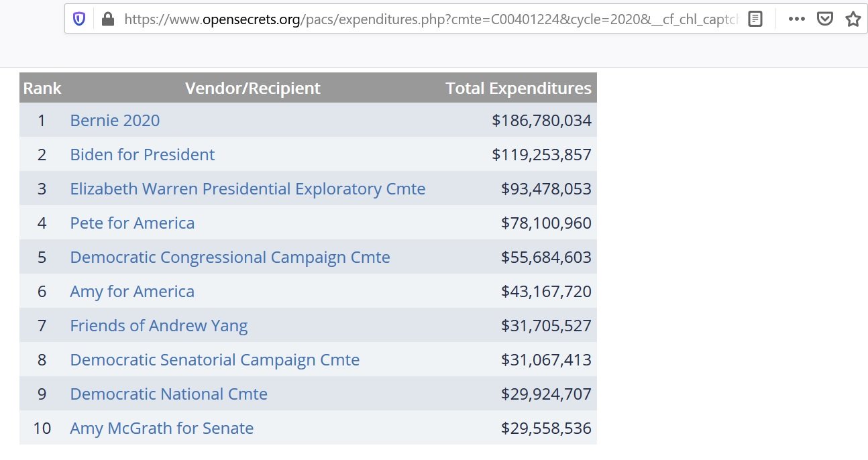
Task: Open the Bernie 2020 link
Action: coord(115,121)
